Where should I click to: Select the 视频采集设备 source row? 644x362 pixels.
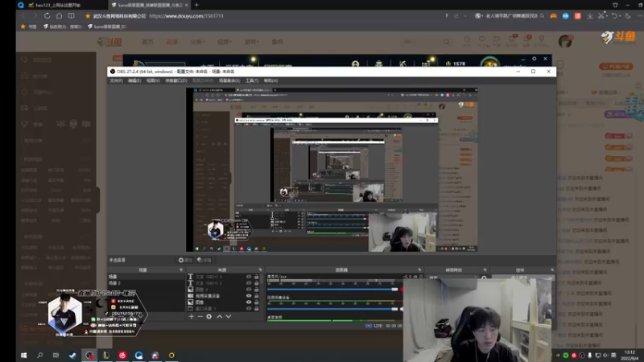[224, 295]
